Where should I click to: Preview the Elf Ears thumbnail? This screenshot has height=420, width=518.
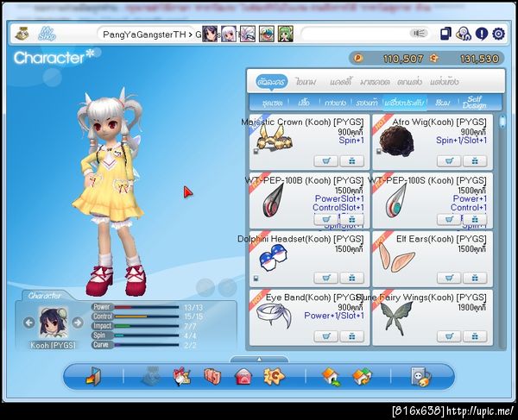click(396, 257)
